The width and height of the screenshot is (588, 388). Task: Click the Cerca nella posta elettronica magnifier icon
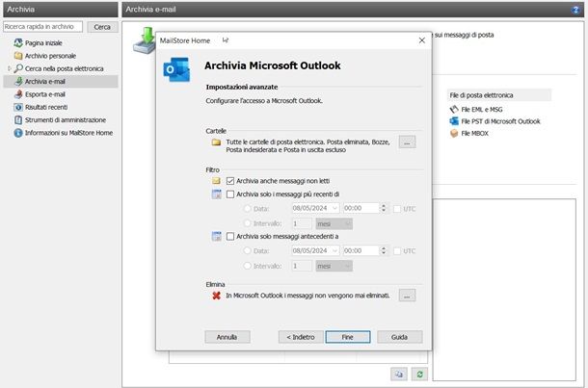click(18, 68)
